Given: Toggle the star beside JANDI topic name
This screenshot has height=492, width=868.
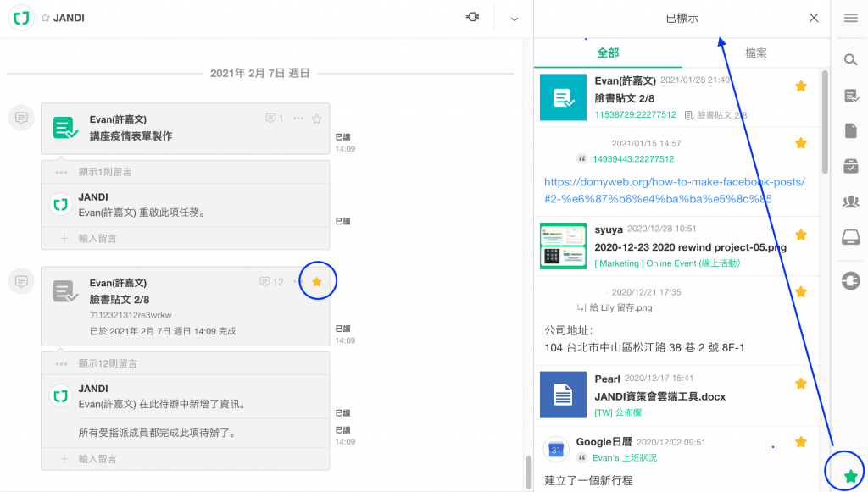Looking at the screenshot, I should [46, 18].
